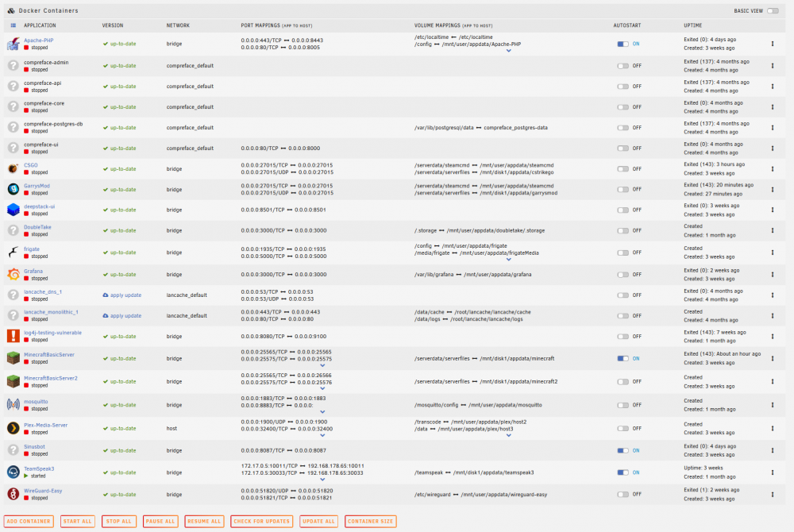Screen dimensions: 794x532
Task: Click the MinecraftBasicServer block icon
Action: point(13,358)
